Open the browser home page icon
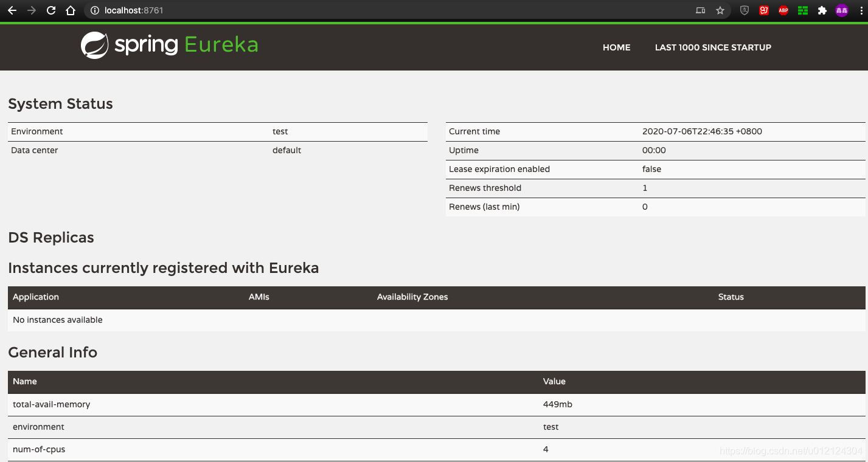Image resolution: width=868 pixels, height=462 pixels. click(71, 10)
